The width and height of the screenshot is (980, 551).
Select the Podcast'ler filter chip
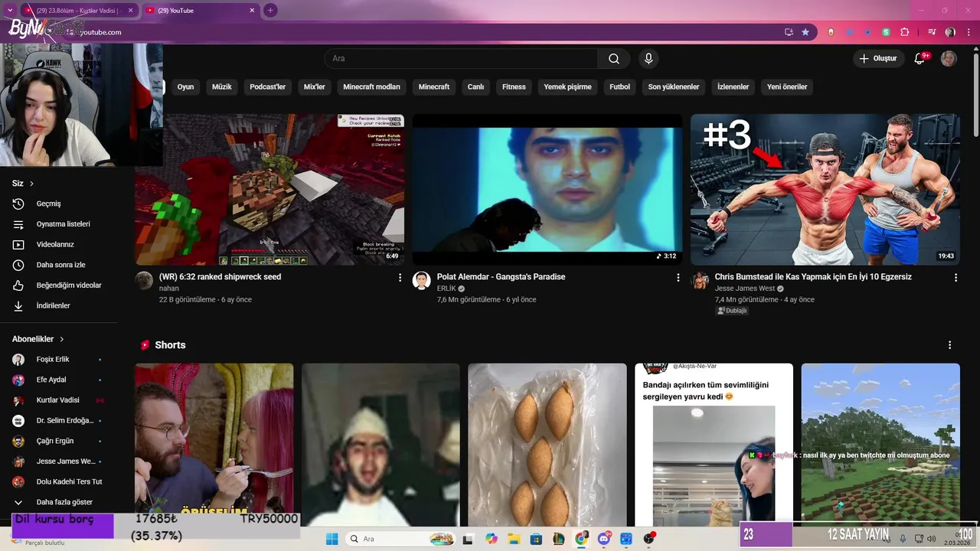point(268,87)
